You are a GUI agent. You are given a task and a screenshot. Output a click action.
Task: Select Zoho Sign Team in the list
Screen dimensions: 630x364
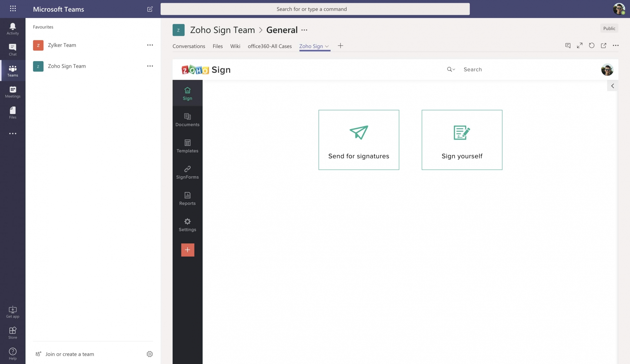click(x=67, y=66)
